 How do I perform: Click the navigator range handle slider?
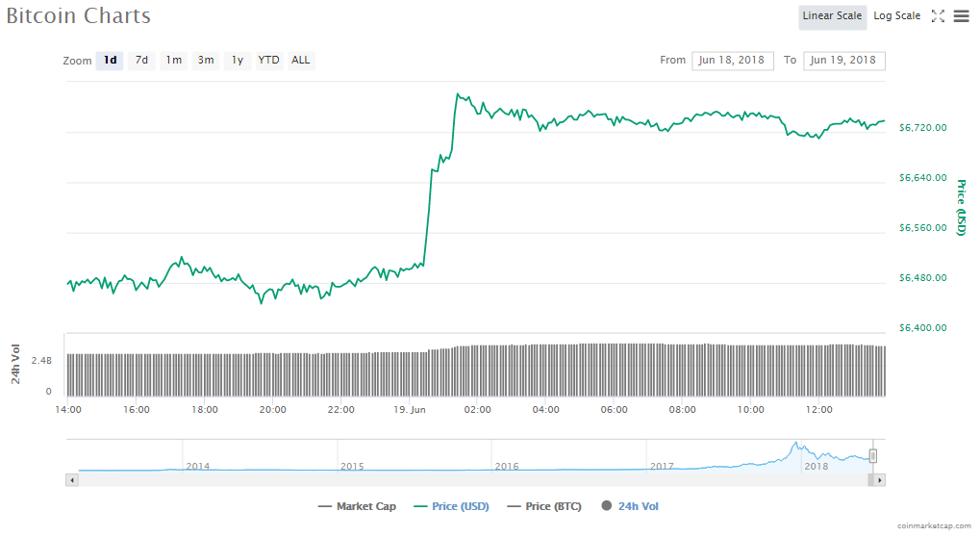click(x=873, y=456)
